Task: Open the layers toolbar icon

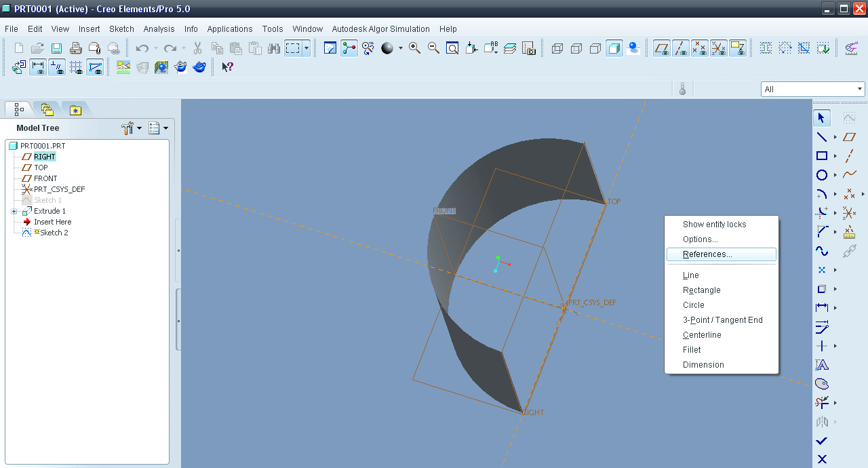Action: coord(510,48)
